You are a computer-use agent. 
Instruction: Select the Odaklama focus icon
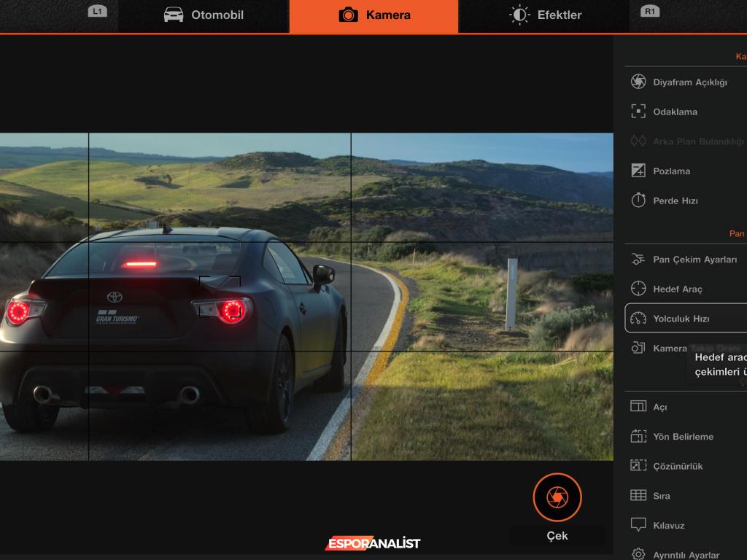coord(638,112)
